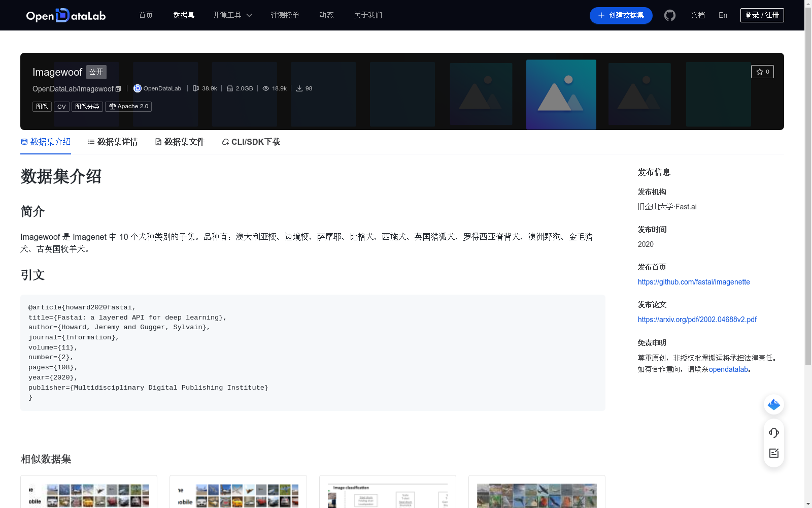Select the 数据集介绍 tab
Viewport: 812px width, 508px height.
(x=46, y=142)
